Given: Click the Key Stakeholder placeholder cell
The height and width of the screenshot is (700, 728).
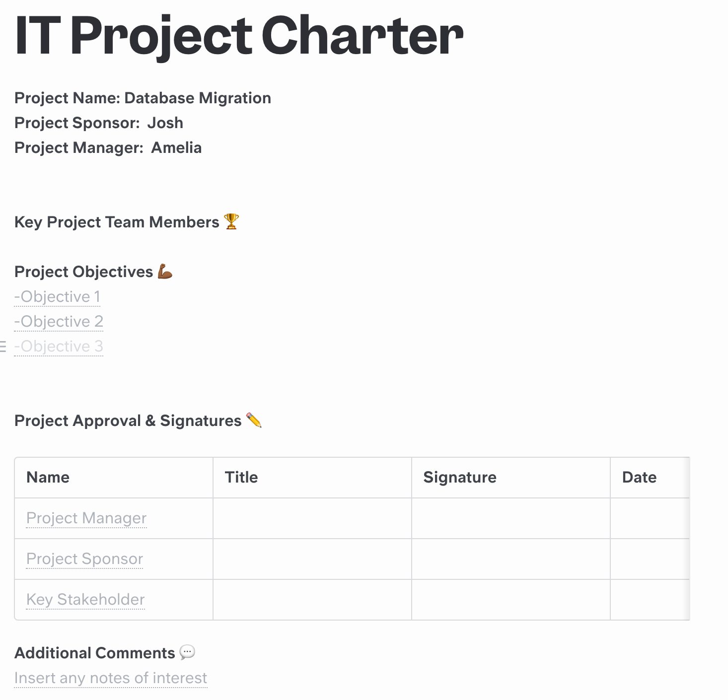Looking at the screenshot, I should pos(85,600).
